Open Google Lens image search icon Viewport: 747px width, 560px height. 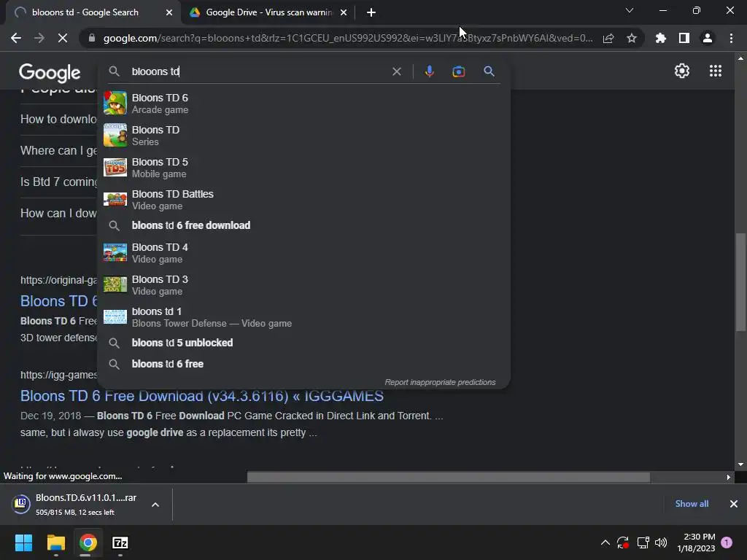(x=458, y=71)
